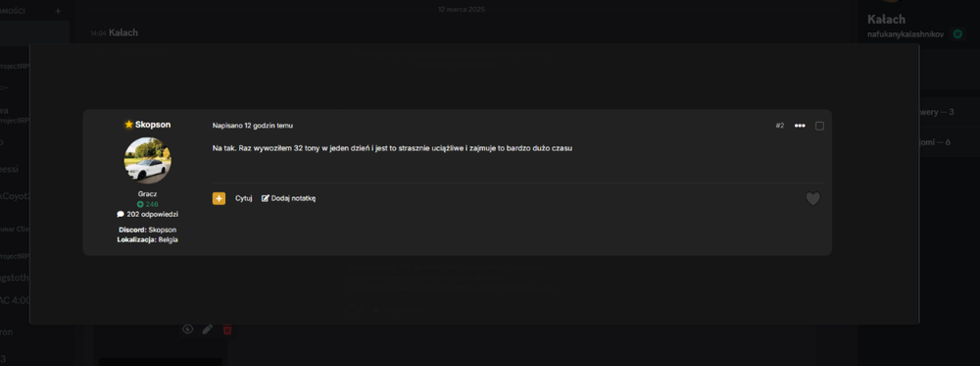This screenshot has height=366, width=980.
Task: Click the reputation value 246
Action: point(152,204)
